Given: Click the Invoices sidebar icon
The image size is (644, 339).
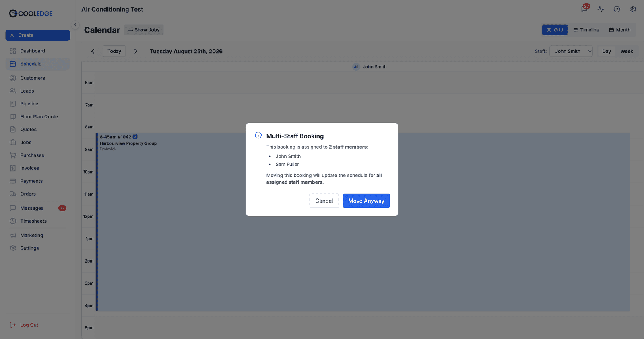Looking at the screenshot, I should click(13, 168).
